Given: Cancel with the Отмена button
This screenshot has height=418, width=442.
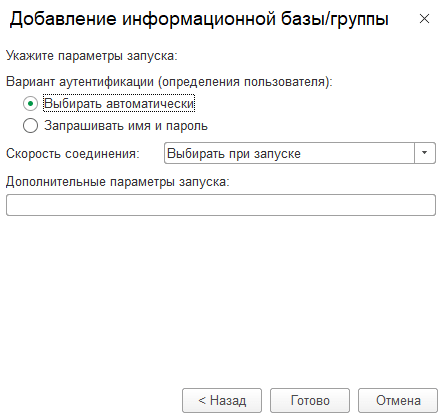Looking at the screenshot, I should coord(398,400).
